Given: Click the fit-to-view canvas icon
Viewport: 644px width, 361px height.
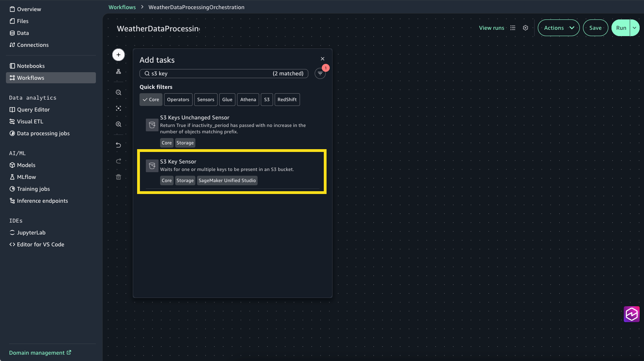Looking at the screenshot, I should coord(118,108).
